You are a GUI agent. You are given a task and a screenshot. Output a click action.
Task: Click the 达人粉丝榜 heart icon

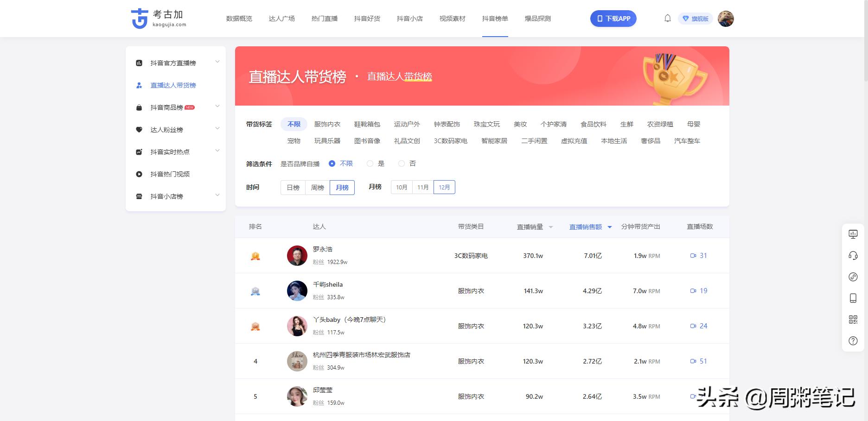click(x=139, y=130)
